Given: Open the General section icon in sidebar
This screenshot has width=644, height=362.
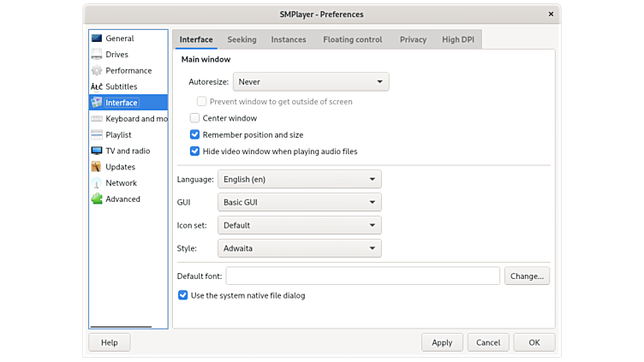Looking at the screenshot, I should click(97, 39).
